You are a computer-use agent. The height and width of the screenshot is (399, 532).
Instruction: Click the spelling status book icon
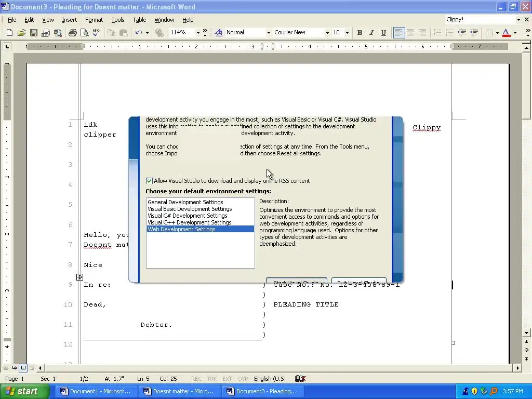tap(300, 379)
